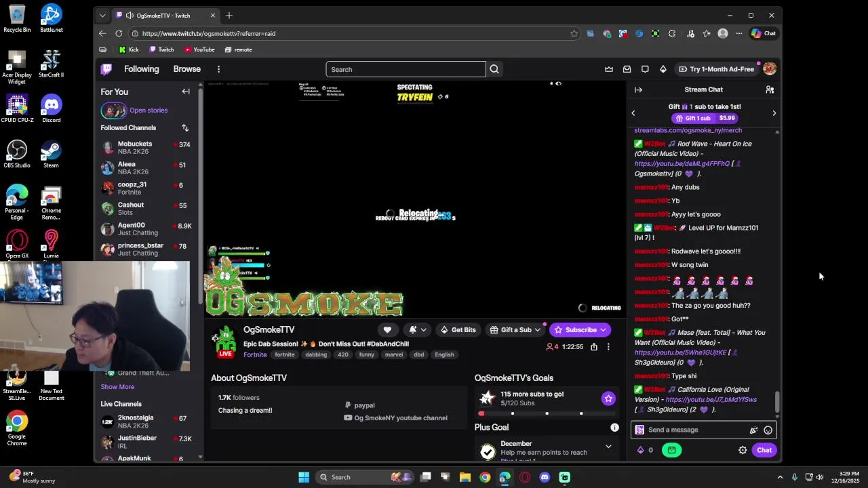Select the OgSmokeTTV browser tab
Viewport: 868px width, 488px height.
[166, 16]
